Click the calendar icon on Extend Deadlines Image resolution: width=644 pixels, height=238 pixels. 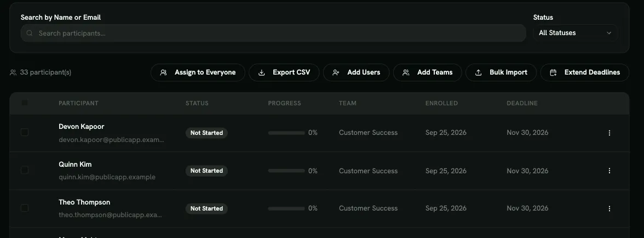click(x=553, y=72)
